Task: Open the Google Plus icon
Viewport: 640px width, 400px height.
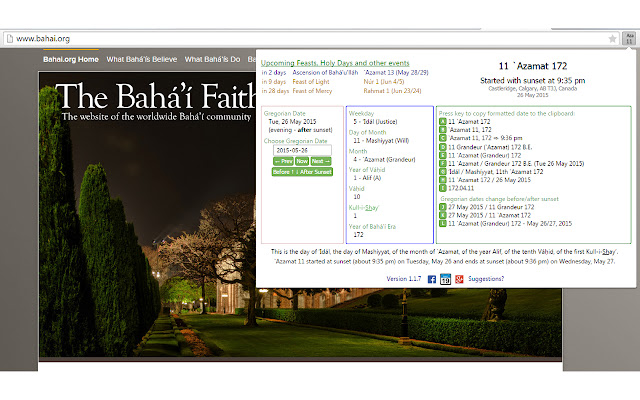Action: click(x=459, y=279)
